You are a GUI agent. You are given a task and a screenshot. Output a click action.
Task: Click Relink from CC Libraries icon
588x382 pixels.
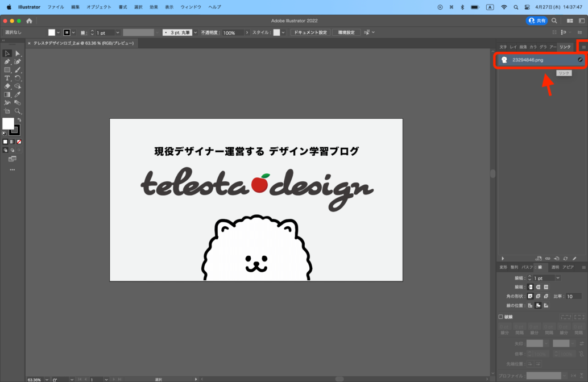(x=539, y=258)
